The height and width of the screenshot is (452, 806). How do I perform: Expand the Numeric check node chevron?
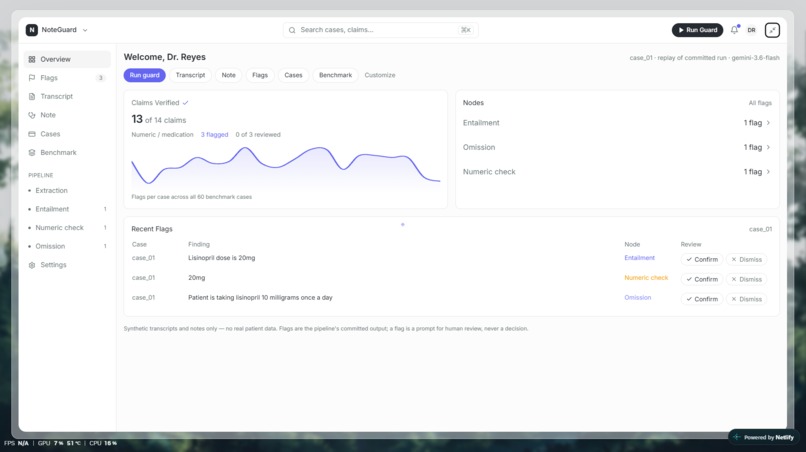768,172
